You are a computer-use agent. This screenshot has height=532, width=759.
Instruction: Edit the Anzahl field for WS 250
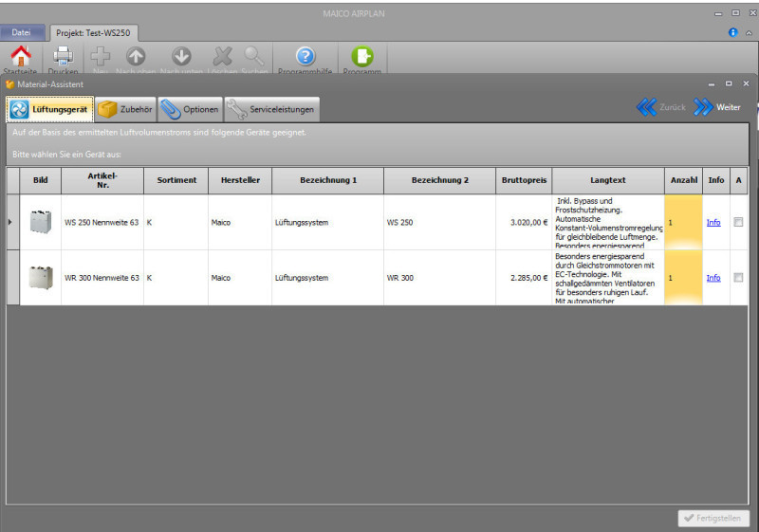point(683,223)
